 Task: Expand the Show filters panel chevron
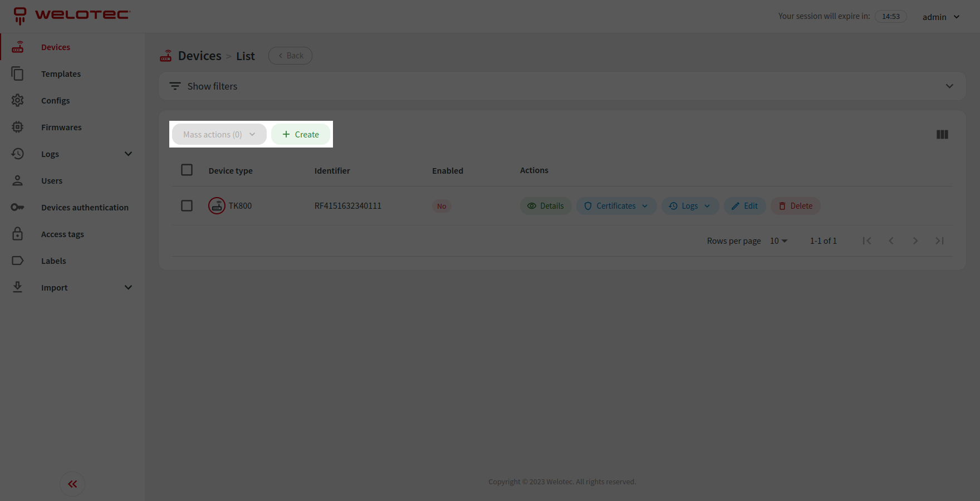(x=949, y=86)
